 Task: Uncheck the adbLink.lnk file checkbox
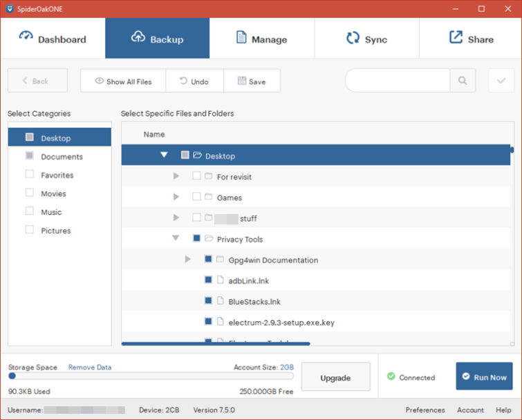(x=208, y=280)
